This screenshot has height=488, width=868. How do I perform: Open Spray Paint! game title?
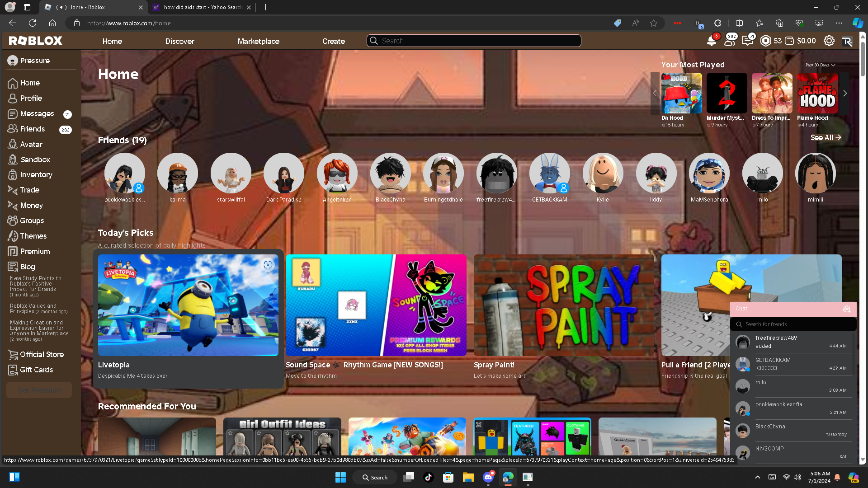click(494, 365)
